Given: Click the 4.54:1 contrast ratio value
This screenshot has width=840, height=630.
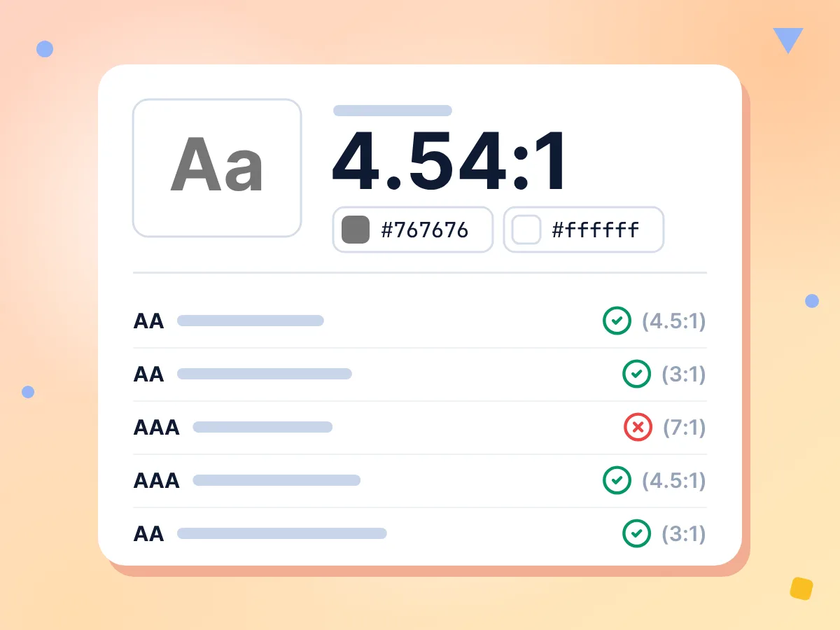Looking at the screenshot, I should pos(451,162).
